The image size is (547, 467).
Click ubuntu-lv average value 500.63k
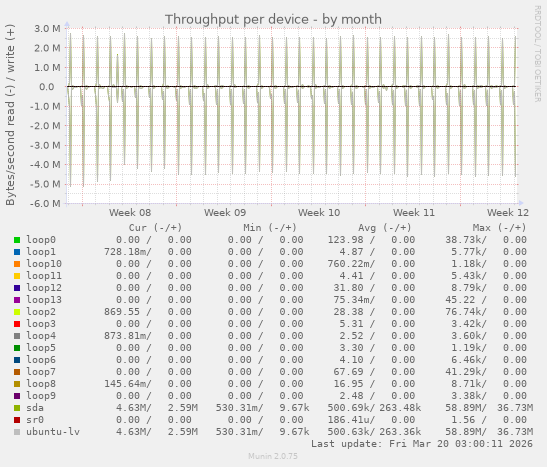(x=348, y=432)
